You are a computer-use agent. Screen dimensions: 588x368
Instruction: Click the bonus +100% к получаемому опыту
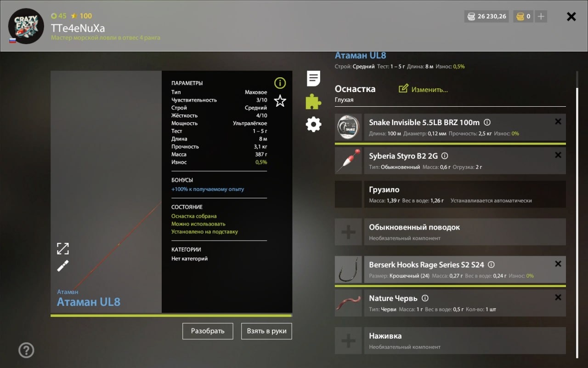pos(208,189)
